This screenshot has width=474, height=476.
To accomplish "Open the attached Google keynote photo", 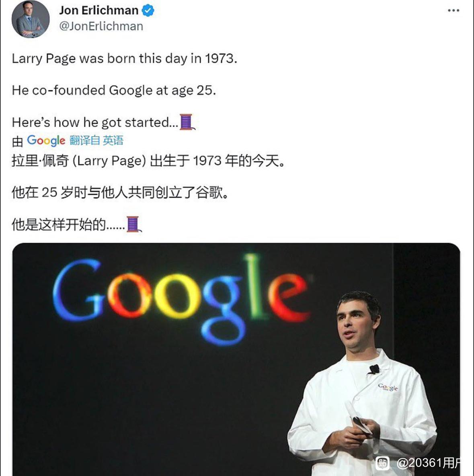I will click(236, 360).
